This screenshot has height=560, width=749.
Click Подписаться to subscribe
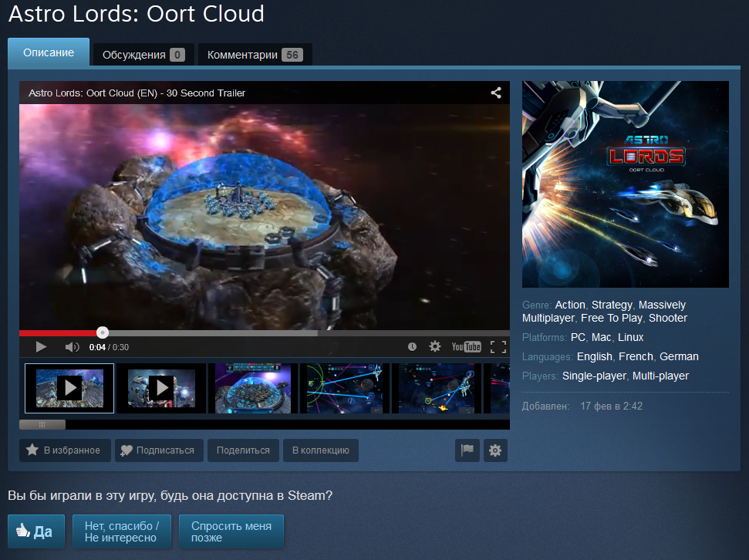[x=159, y=450]
